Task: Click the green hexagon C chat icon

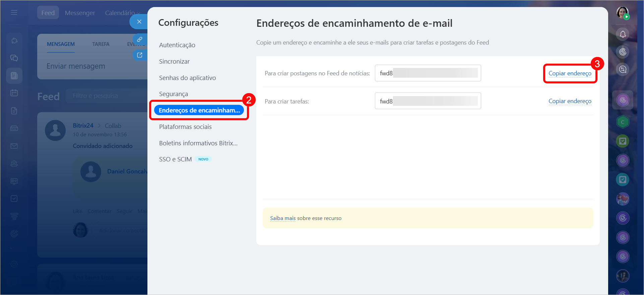Action: pyautogui.click(x=623, y=122)
